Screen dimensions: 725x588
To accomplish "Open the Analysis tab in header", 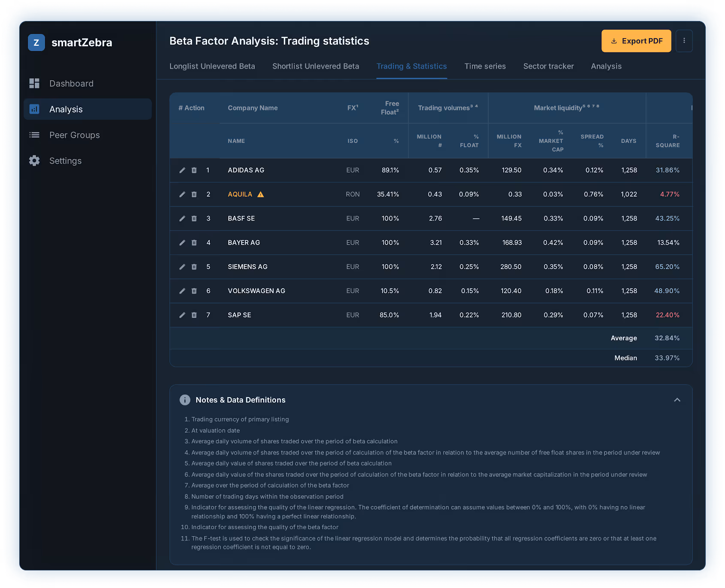I will (x=606, y=66).
